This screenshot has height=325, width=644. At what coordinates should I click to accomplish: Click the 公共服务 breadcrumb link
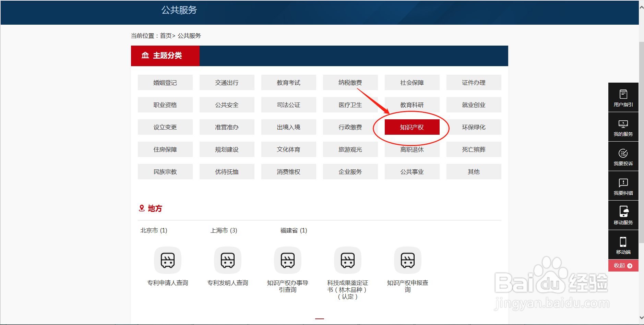189,36
